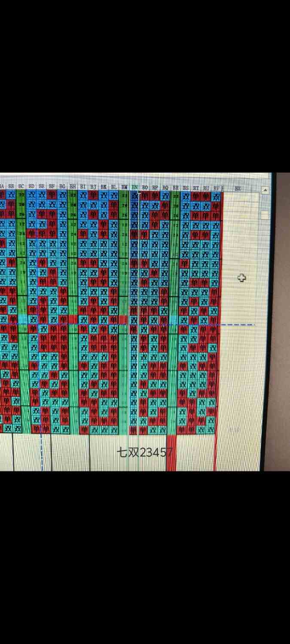The image size is (290, 644).
Task: Select column header BF
Action: (52, 186)
